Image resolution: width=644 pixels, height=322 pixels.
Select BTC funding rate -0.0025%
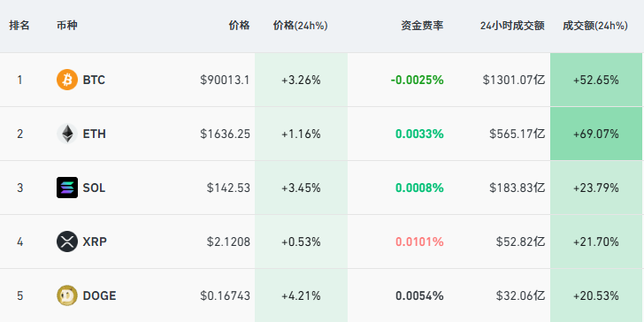tap(417, 80)
